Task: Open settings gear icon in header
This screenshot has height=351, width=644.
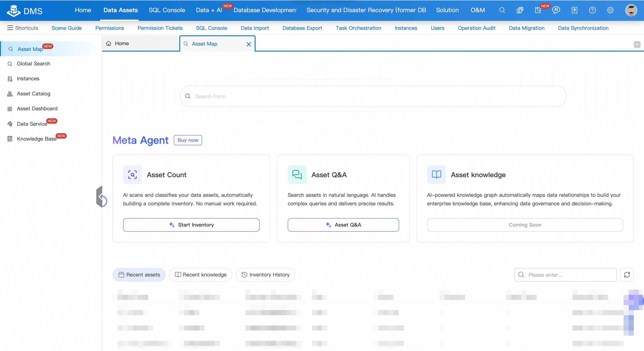Action: (610, 10)
